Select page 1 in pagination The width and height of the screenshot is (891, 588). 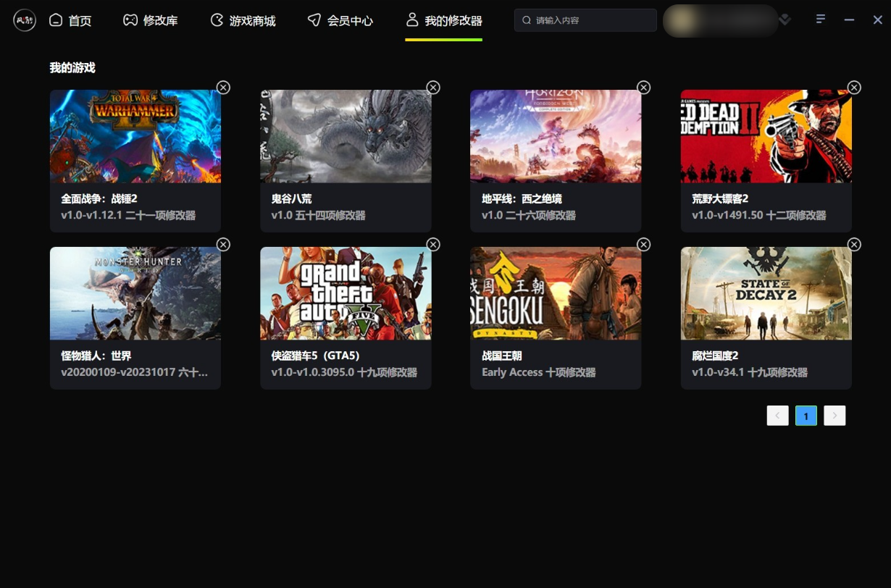tap(806, 416)
